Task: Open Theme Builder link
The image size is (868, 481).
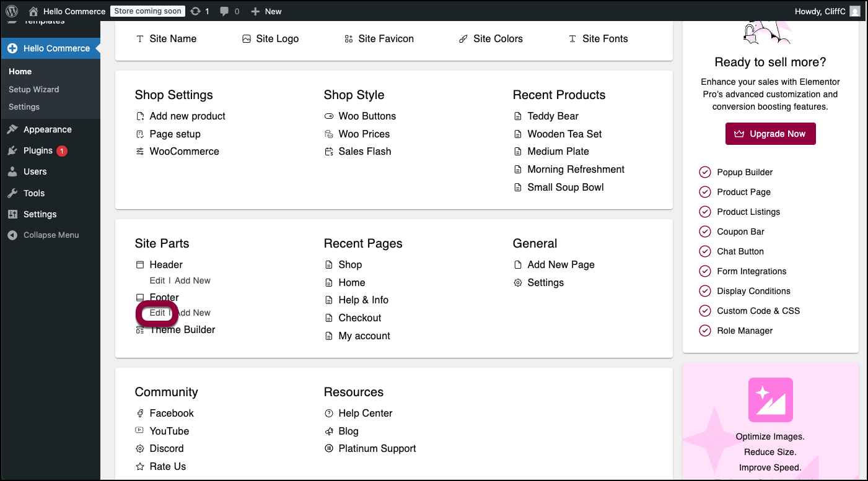Action: [x=182, y=329]
